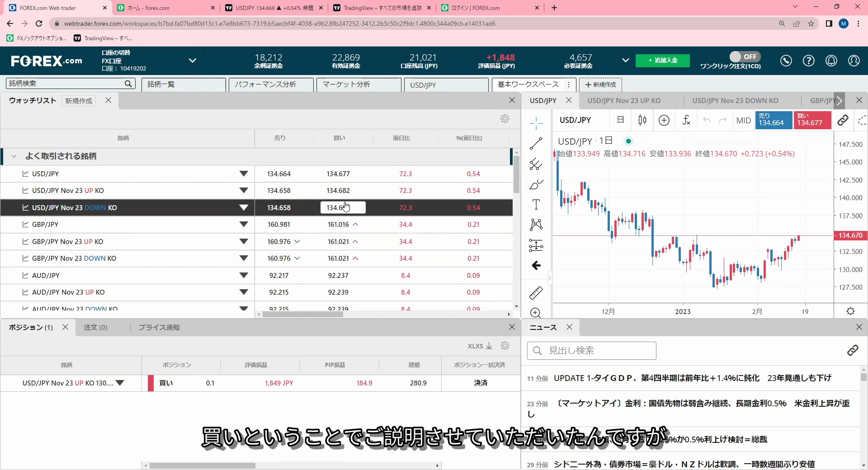Image resolution: width=868 pixels, height=470 pixels.
Task: Show more chart tabs with right arrow
Action: 839,101
